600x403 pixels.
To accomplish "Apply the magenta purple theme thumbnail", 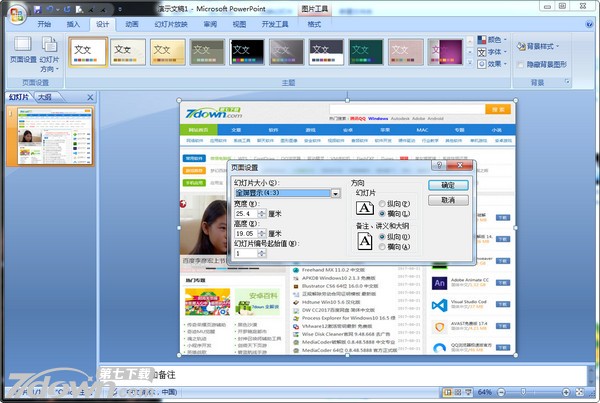I will tap(445, 52).
